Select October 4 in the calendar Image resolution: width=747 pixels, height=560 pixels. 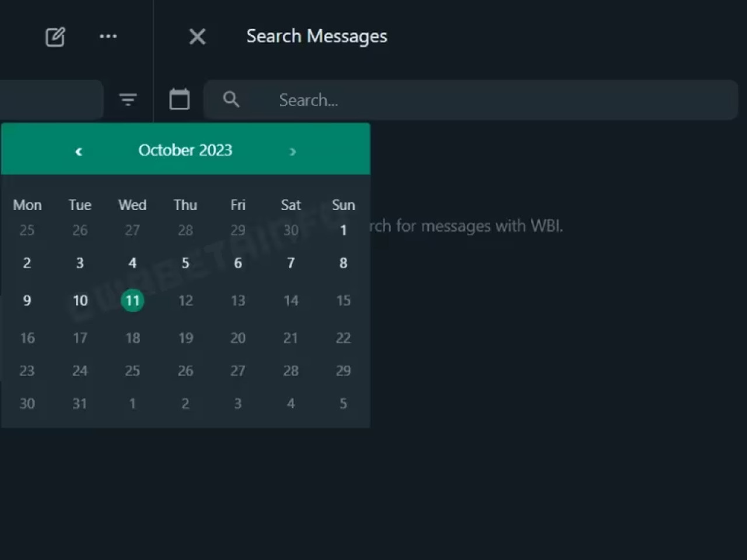click(132, 263)
